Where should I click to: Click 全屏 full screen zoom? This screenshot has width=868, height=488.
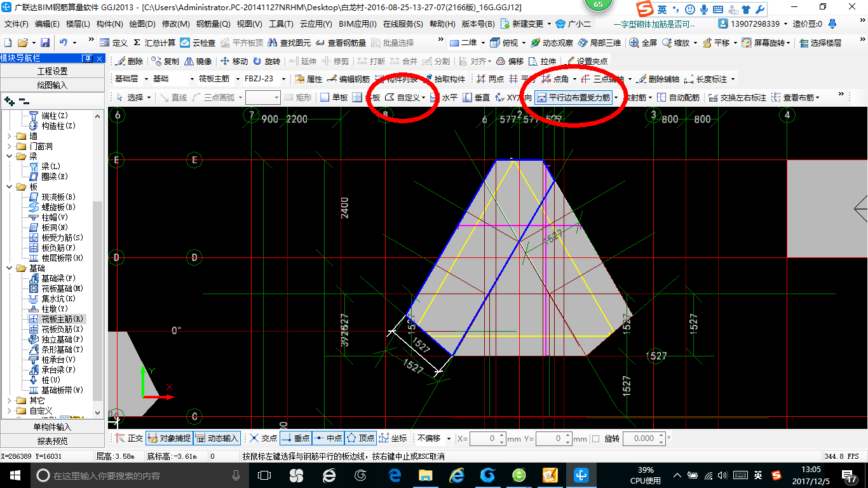point(643,43)
